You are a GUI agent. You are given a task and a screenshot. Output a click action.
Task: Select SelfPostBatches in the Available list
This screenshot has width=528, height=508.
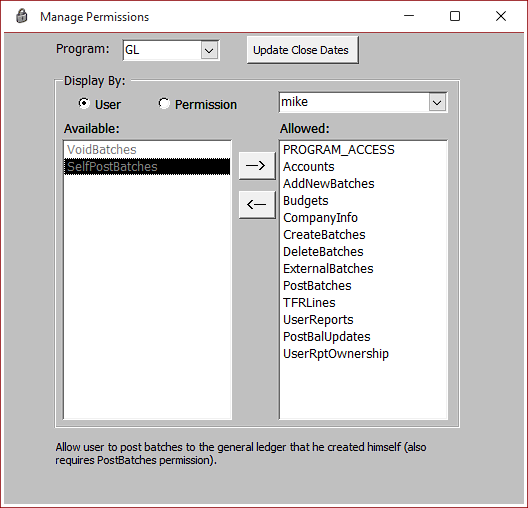[x=147, y=167]
